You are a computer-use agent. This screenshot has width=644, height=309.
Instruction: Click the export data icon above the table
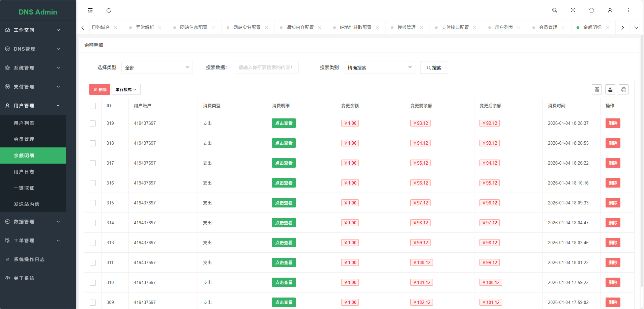pos(610,89)
